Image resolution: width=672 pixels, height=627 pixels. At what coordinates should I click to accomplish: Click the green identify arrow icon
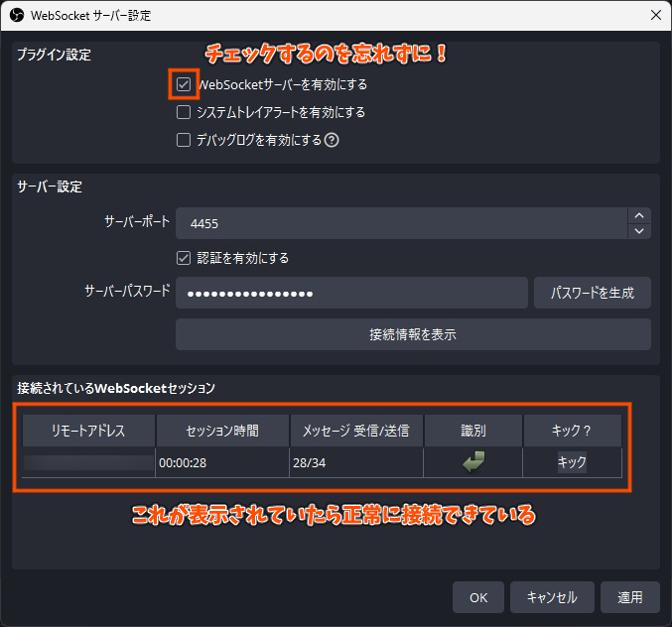click(x=472, y=462)
